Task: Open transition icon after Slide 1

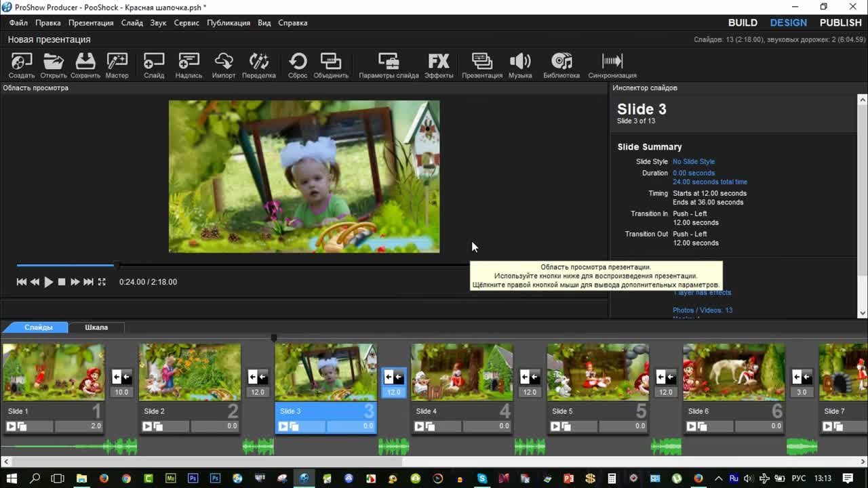Action: pyautogui.click(x=121, y=378)
